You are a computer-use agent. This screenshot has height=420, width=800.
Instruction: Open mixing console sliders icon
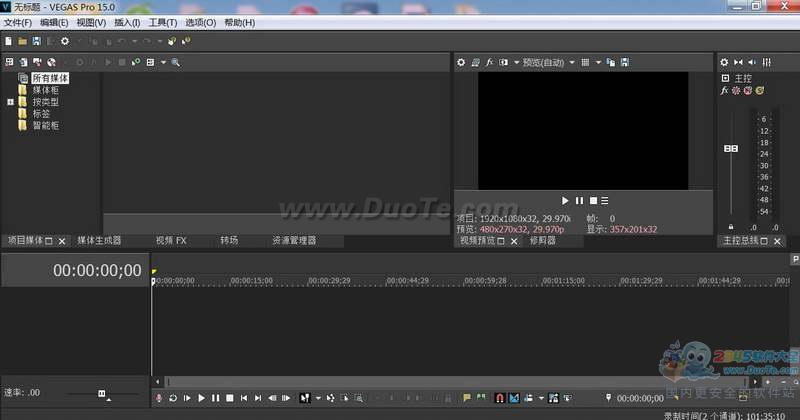[766, 62]
